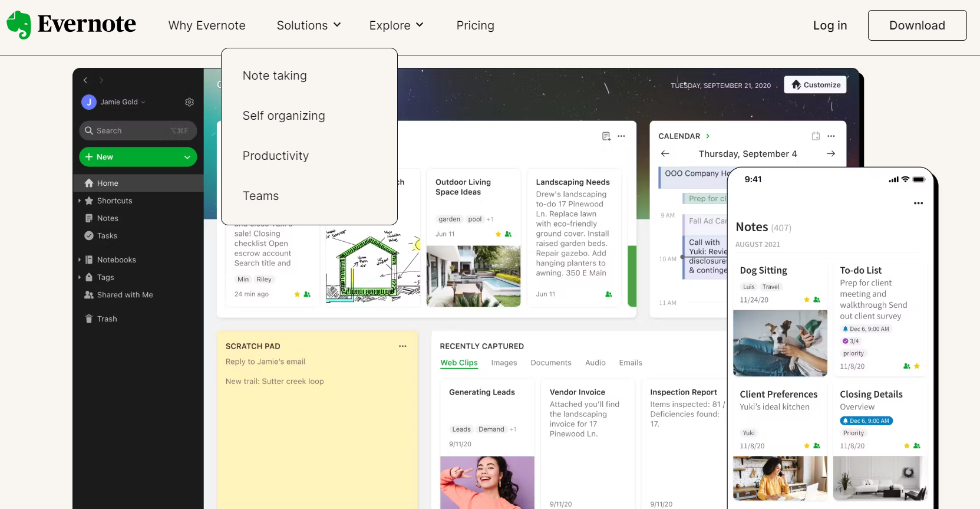Switch to the Images tab
980x509 pixels.
(504, 363)
